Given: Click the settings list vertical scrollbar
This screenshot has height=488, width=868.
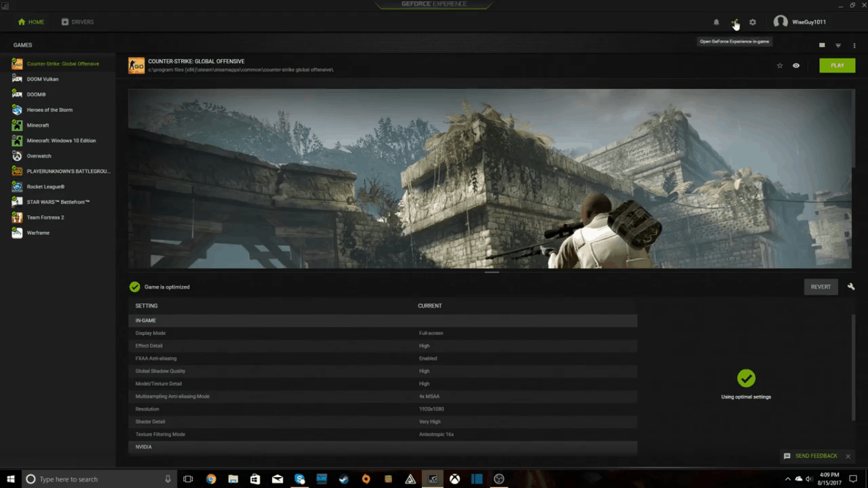Looking at the screenshot, I should [853, 367].
